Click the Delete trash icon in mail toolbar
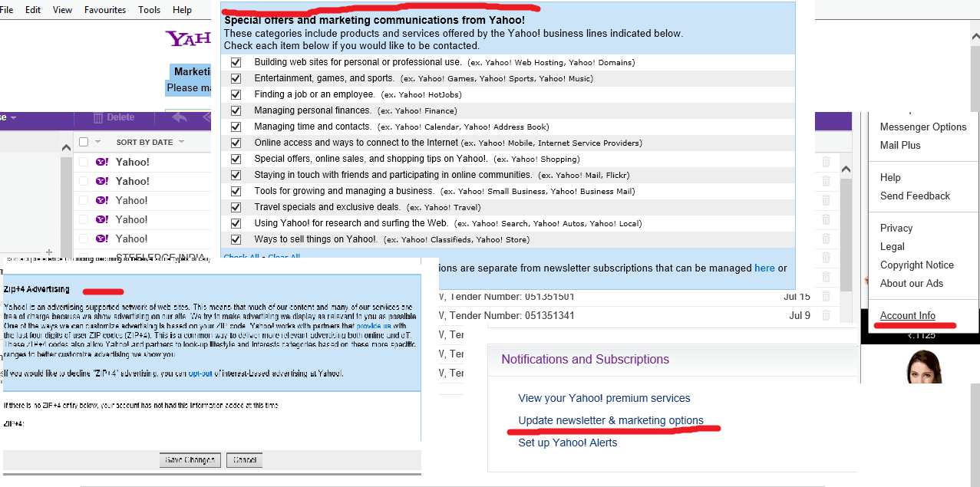The height and width of the screenshot is (487, 980). tap(98, 118)
